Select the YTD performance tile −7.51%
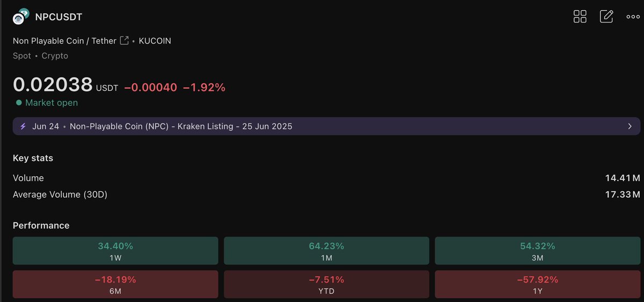Screen dimensions: 644x302 327,284
